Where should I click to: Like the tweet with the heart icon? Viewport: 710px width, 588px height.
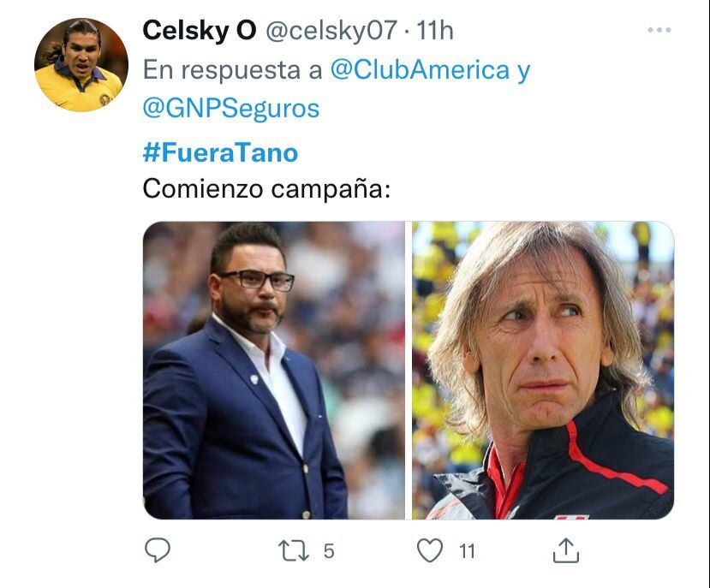click(430, 550)
